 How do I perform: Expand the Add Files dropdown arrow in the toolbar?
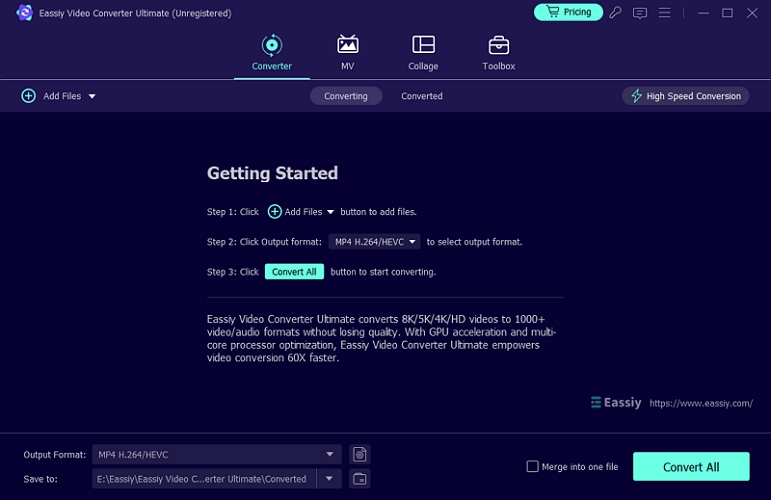coord(92,96)
